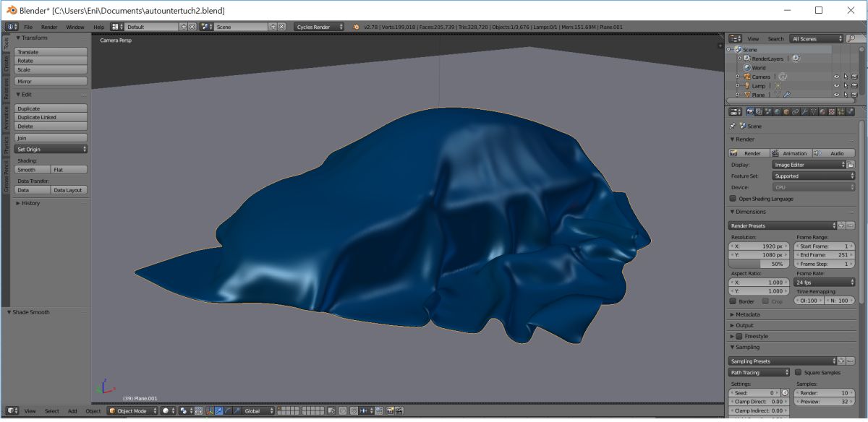Image resolution: width=868 pixels, height=422 pixels.
Task: Open the Set Origin dropdown
Action: click(x=51, y=149)
